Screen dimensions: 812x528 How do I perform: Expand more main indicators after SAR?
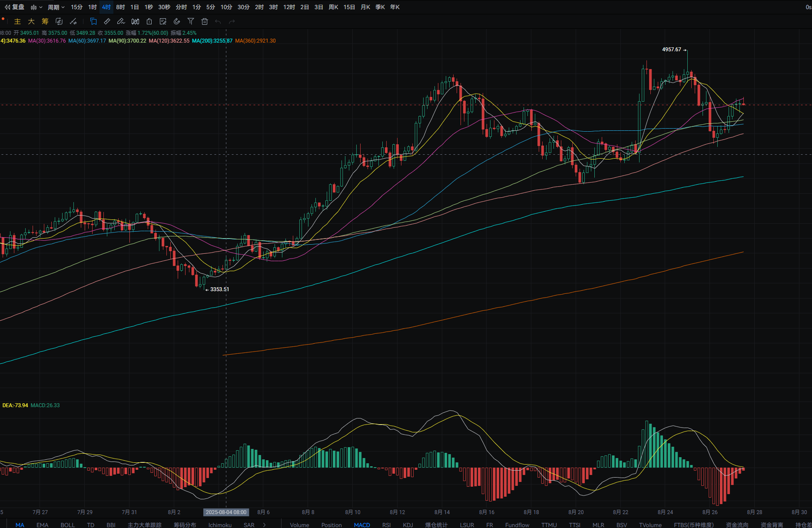(x=265, y=525)
